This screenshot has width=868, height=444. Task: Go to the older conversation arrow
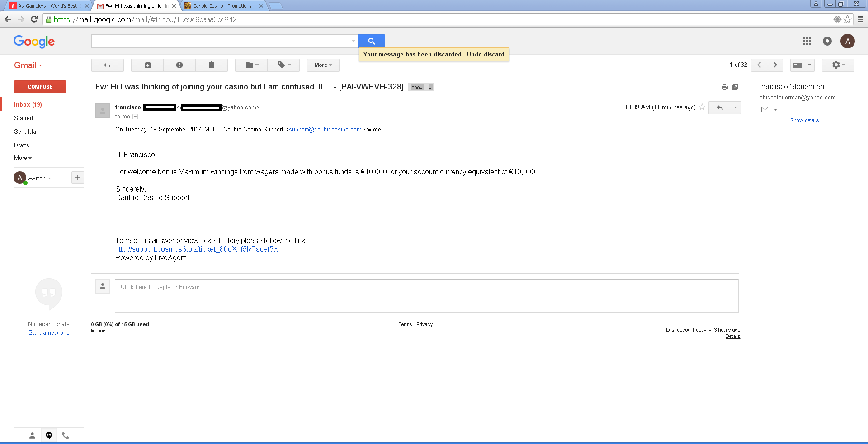coord(775,65)
